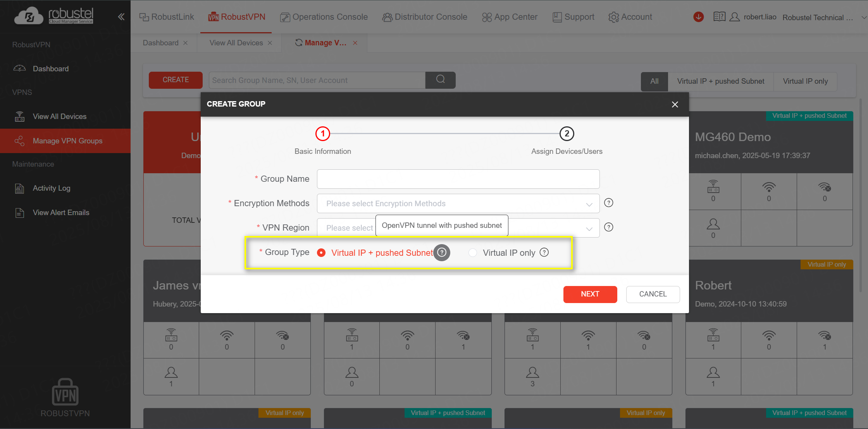Click the Group Name input field
Viewport: 868px width, 429px height.
[x=458, y=179]
